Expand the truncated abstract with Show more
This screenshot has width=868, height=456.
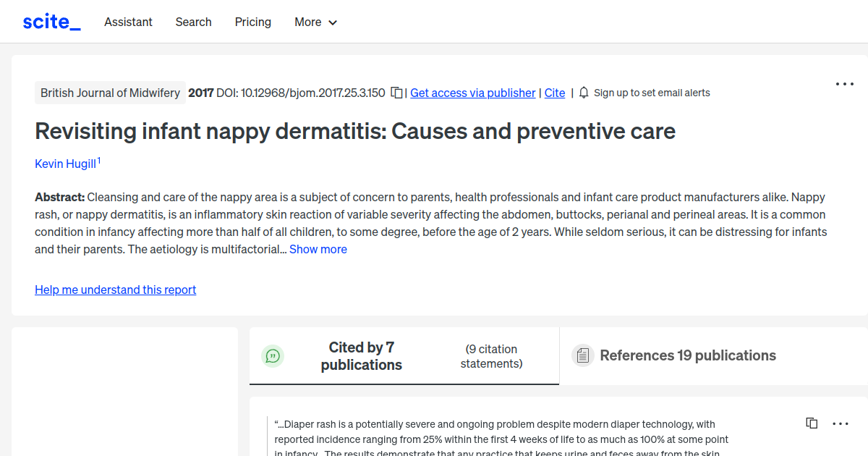(x=318, y=249)
